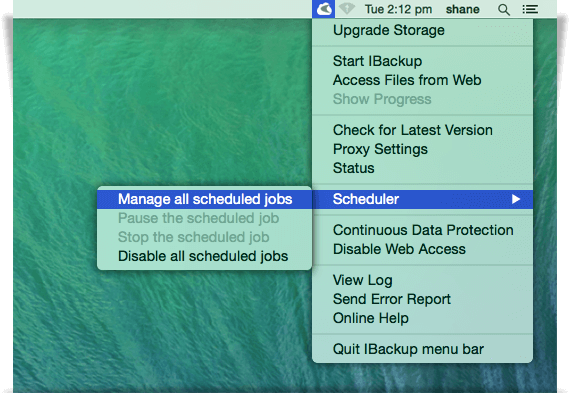Choose Status from the menu
Screen dimensions: 570x393
tap(422, 168)
